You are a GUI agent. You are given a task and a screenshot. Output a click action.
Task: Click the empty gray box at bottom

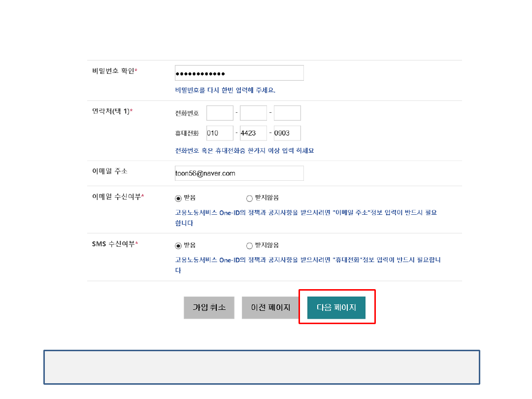coord(262,367)
